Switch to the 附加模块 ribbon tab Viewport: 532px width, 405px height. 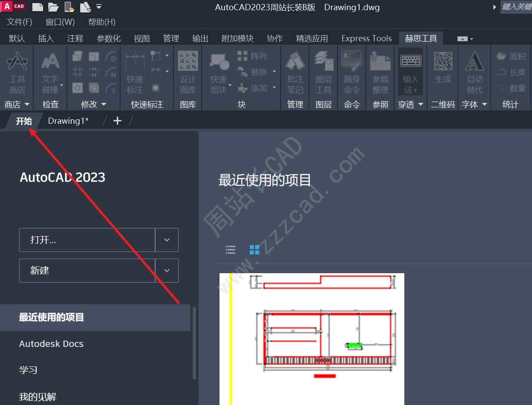(238, 39)
